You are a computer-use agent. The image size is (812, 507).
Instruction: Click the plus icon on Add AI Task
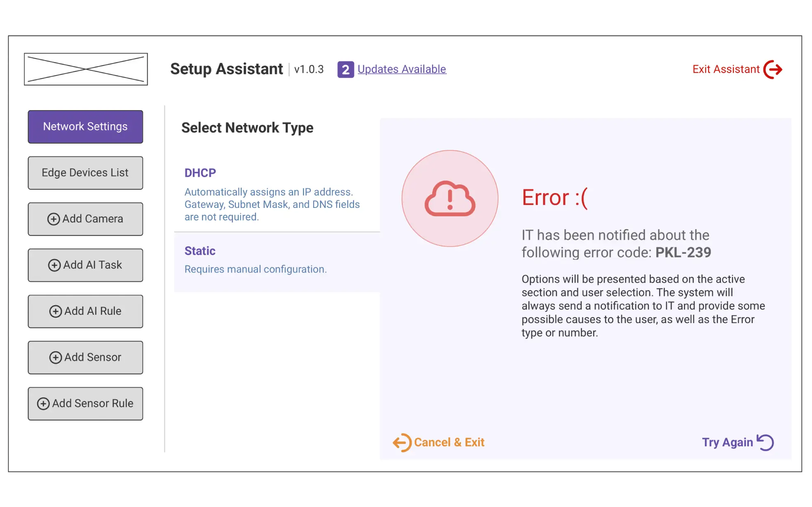pos(55,265)
